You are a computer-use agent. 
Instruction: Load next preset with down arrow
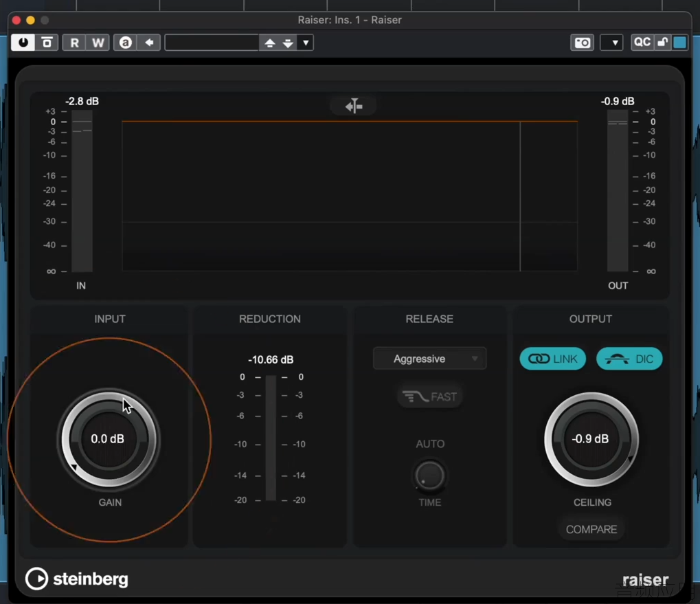tap(288, 43)
